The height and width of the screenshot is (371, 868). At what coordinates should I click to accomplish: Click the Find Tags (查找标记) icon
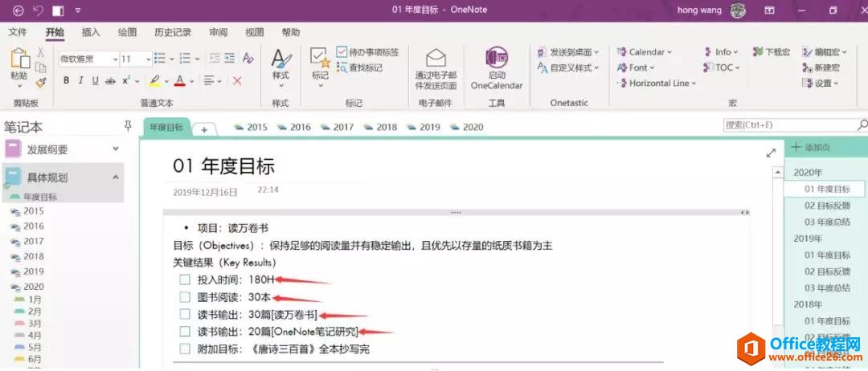[342, 67]
